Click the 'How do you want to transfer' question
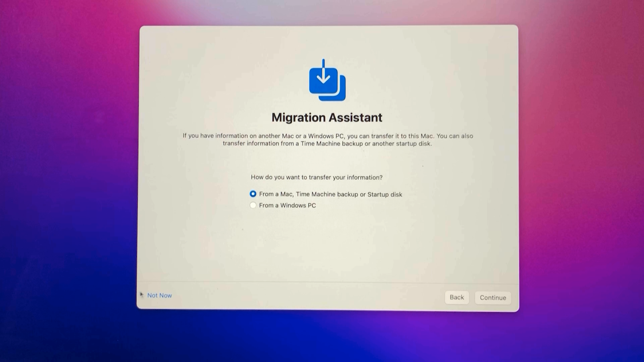 316,177
